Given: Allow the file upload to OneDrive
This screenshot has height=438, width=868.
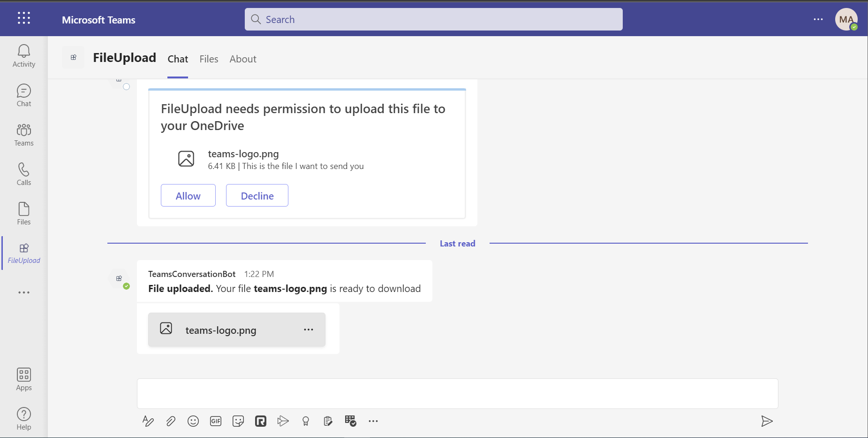Looking at the screenshot, I should point(188,196).
